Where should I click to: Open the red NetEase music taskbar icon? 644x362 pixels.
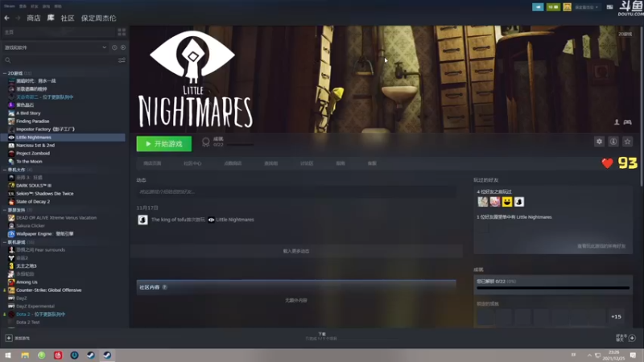(x=58, y=356)
